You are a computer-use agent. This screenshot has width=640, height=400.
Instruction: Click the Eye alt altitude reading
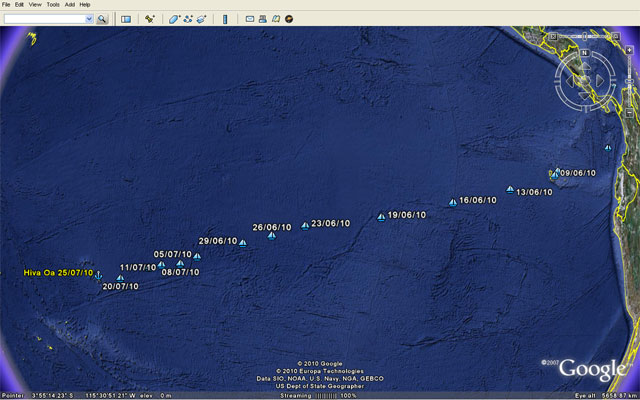click(x=605, y=396)
